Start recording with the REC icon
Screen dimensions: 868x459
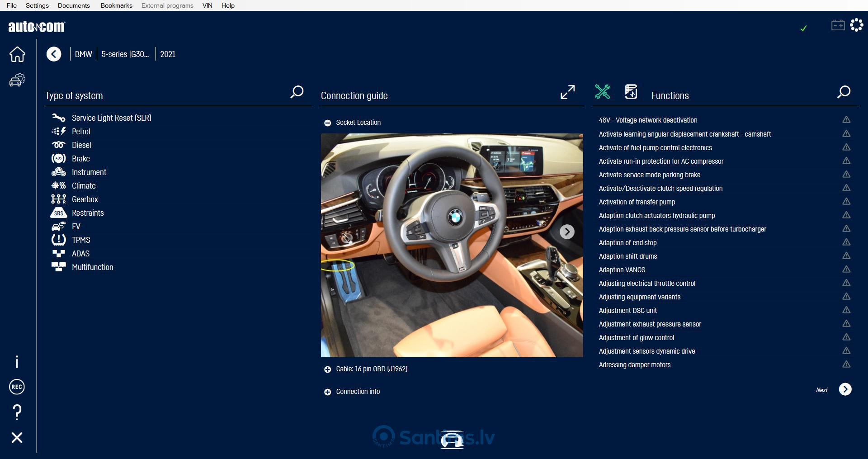coord(17,387)
